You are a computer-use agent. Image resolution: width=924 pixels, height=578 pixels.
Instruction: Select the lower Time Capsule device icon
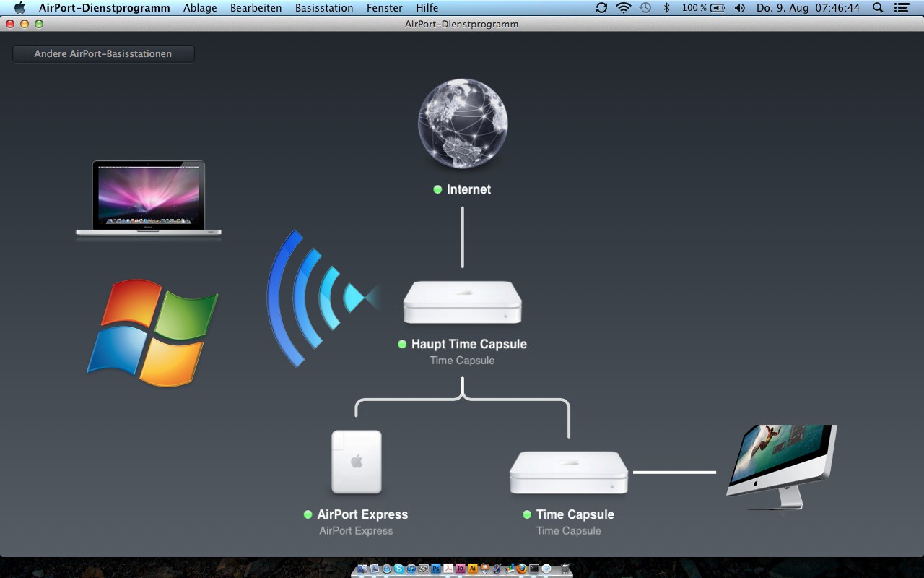click(x=569, y=473)
